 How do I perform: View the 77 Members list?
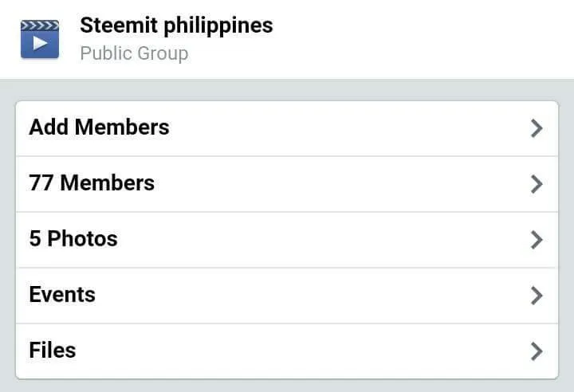(287, 184)
